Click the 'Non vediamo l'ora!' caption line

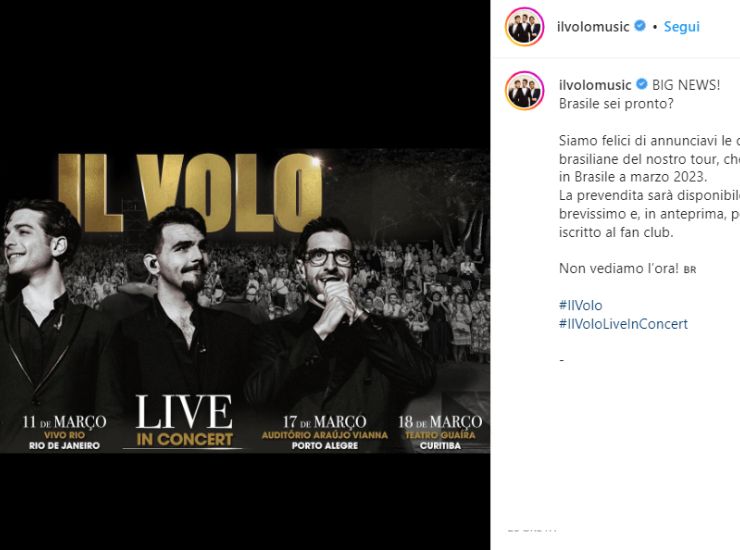(x=619, y=269)
